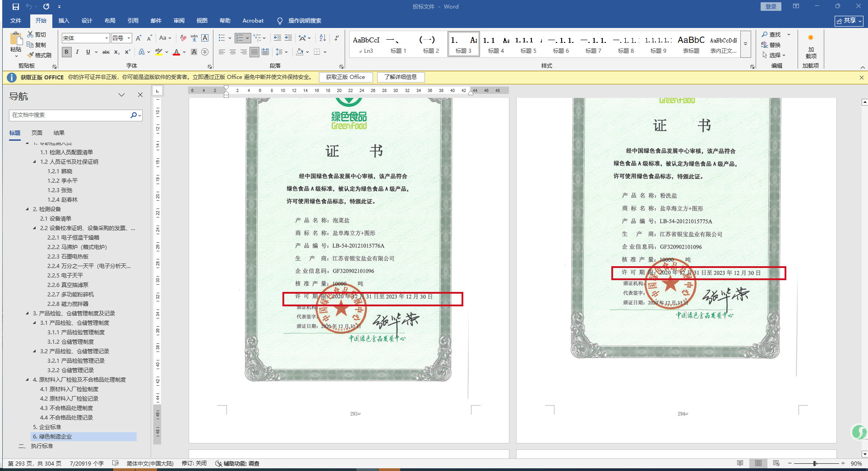Open the font size dropdown (四号)
Image resolution: width=868 pixels, height=471 pixels.
coord(129,38)
